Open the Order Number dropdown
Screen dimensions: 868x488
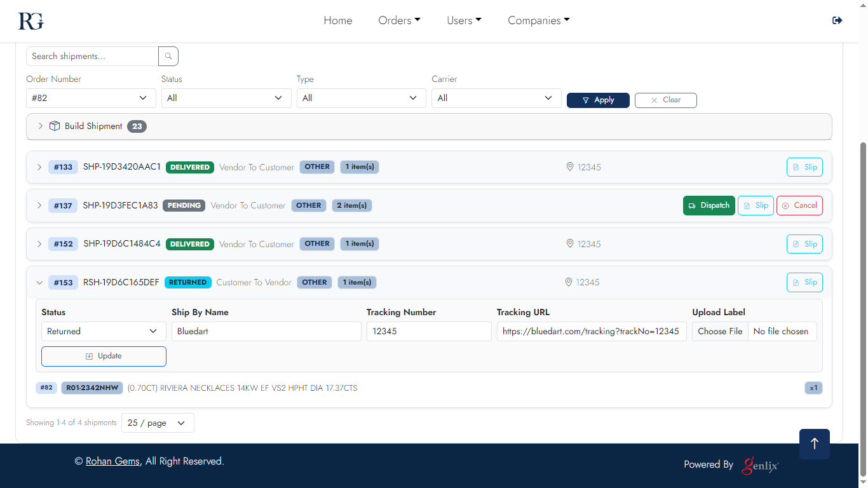91,98
